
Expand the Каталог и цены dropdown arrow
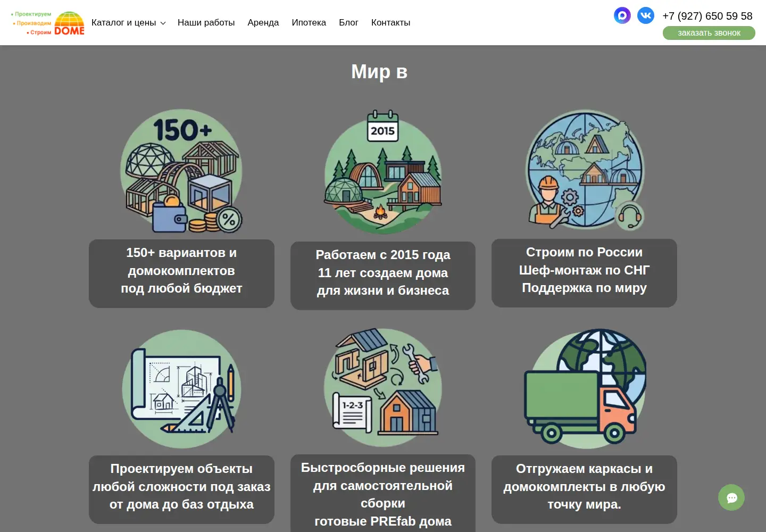pyautogui.click(x=163, y=23)
